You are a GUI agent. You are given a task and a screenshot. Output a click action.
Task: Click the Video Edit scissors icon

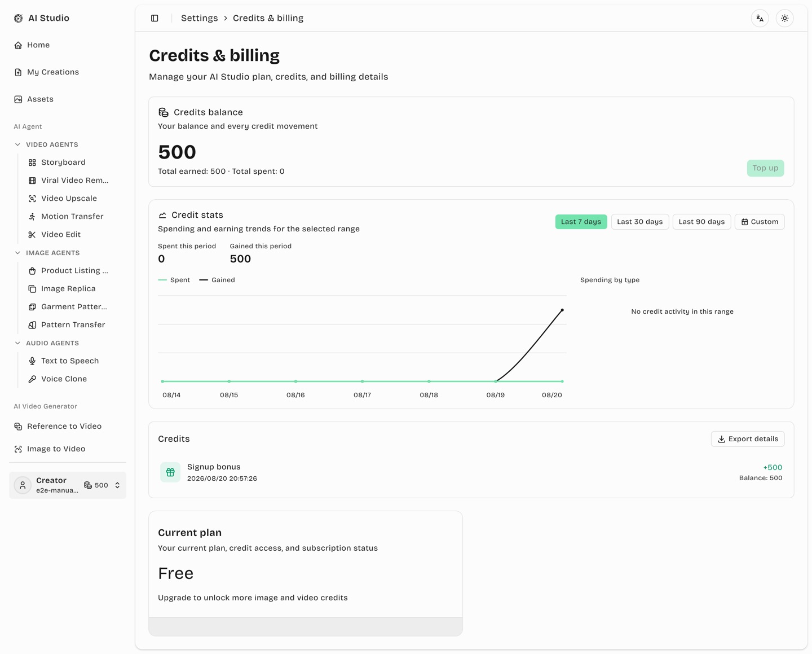(32, 235)
